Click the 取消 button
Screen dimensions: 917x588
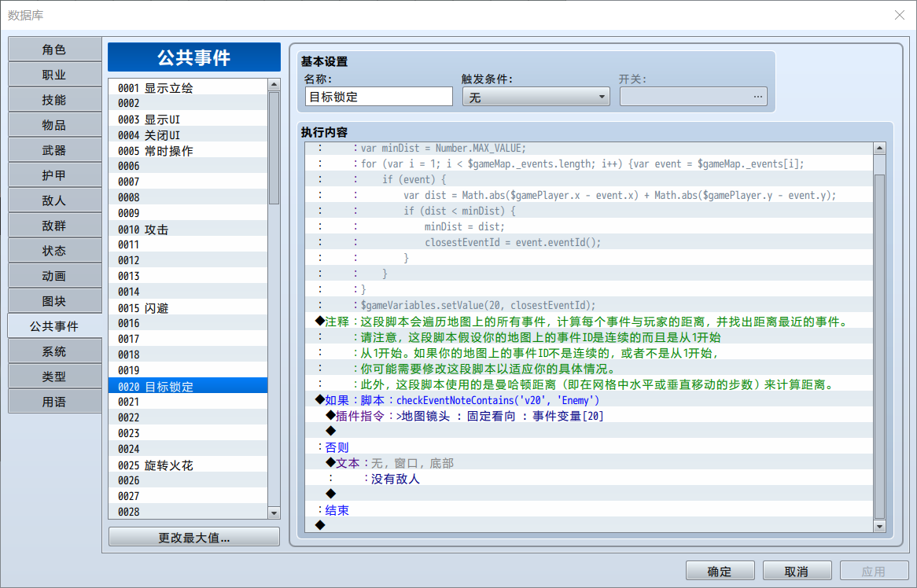797,571
